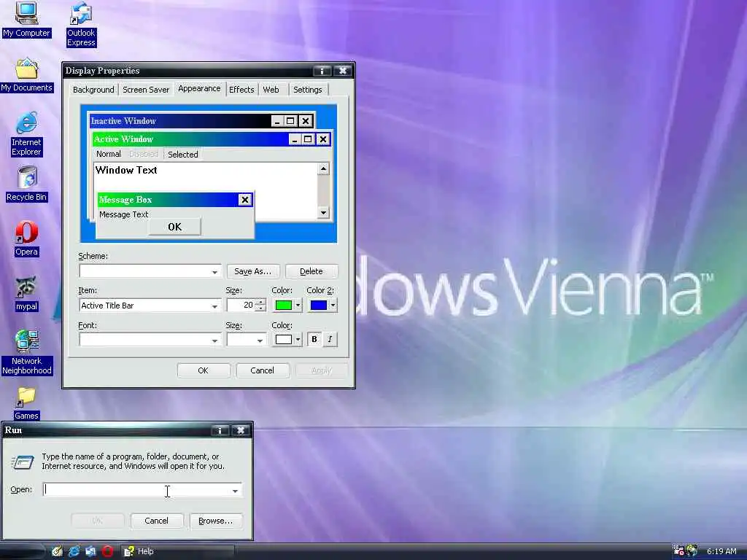Image resolution: width=747 pixels, height=560 pixels.
Task: Click Save As button for scheme
Action: [x=253, y=271]
